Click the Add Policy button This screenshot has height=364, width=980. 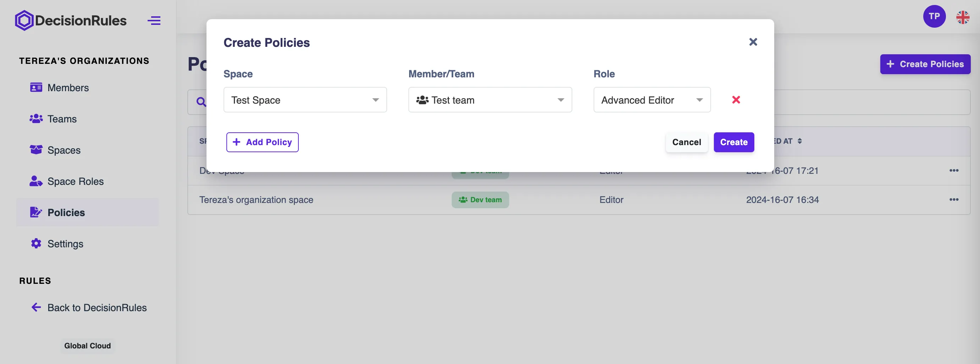pos(262,142)
